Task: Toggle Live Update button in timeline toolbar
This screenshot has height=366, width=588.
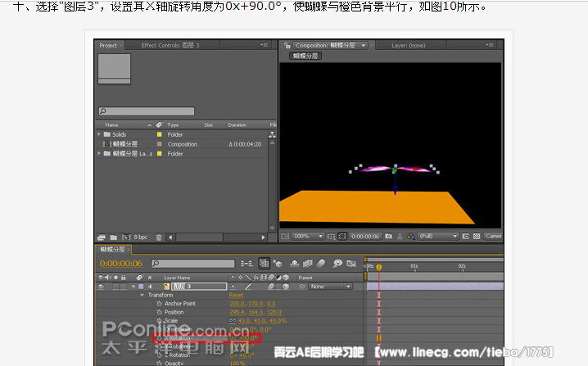Action: [x=264, y=264]
